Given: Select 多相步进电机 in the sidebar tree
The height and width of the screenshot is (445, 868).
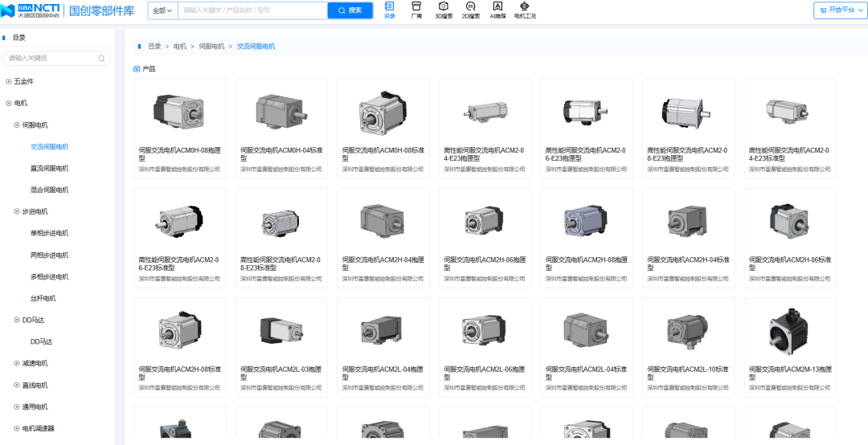Looking at the screenshot, I should point(49,277).
